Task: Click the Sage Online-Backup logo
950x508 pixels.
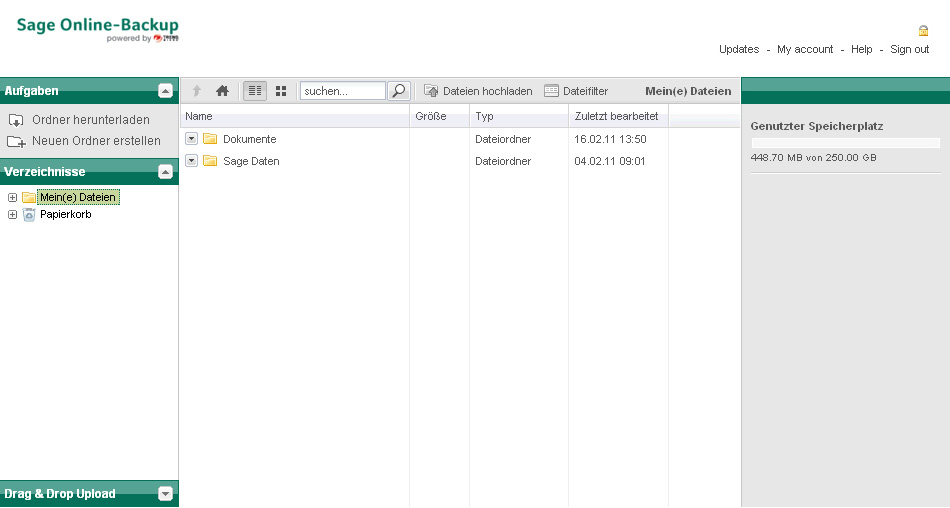Action: pos(98,29)
